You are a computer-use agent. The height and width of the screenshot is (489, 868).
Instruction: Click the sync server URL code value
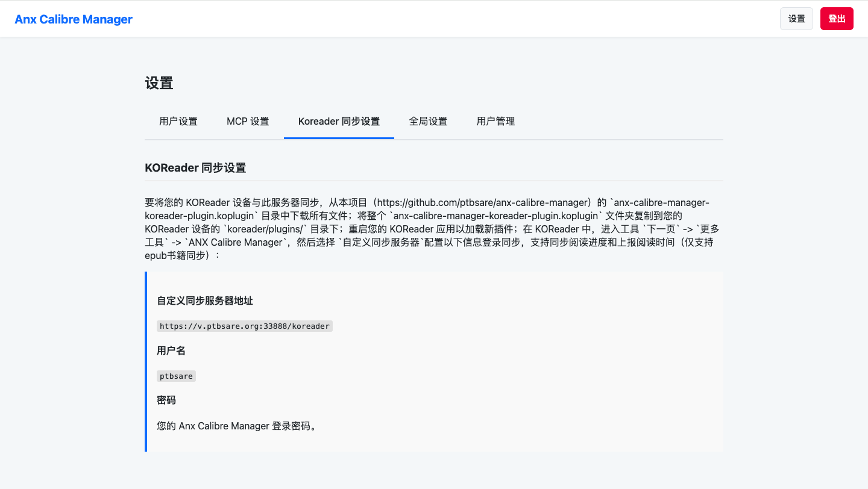pos(245,326)
